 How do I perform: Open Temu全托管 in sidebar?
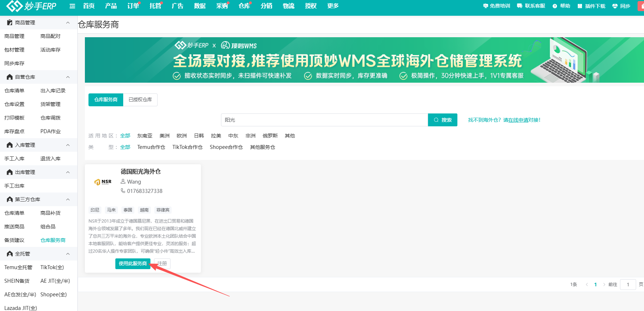[x=18, y=267]
